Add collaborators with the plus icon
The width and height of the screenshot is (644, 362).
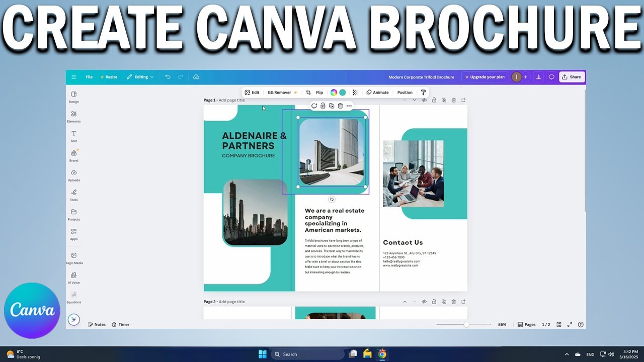click(x=525, y=77)
